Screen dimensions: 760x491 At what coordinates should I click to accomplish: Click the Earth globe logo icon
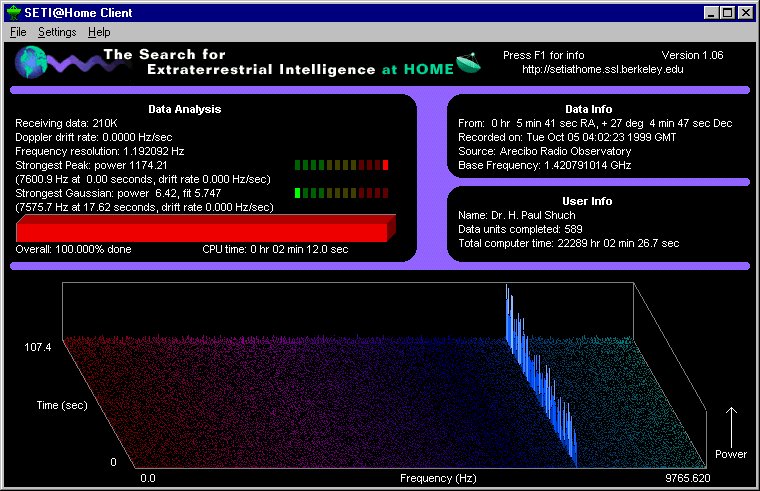click(31, 62)
